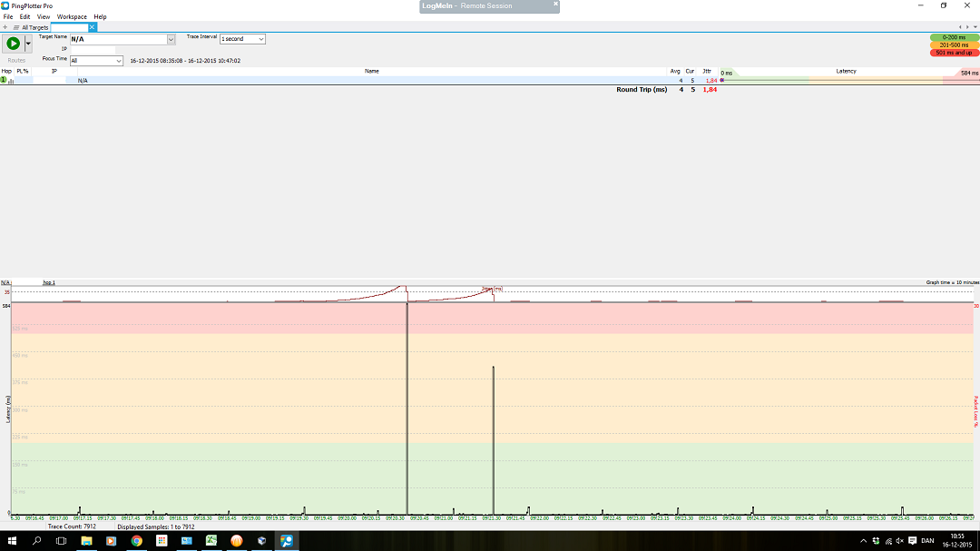This screenshot has width=980, height=551.
Task: Expand the Target Name combo box
Action: tap(171, 40)
